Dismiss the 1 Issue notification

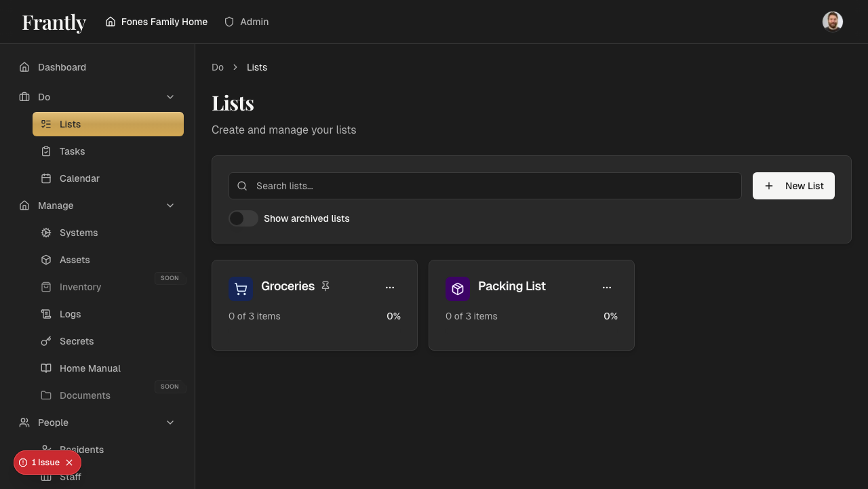(70, 463)
